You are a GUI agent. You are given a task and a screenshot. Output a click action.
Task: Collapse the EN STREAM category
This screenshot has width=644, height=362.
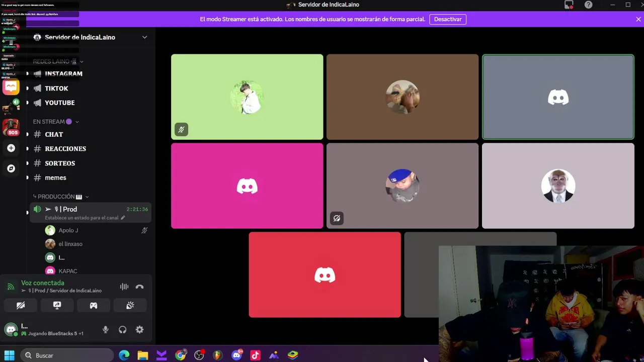55,122
